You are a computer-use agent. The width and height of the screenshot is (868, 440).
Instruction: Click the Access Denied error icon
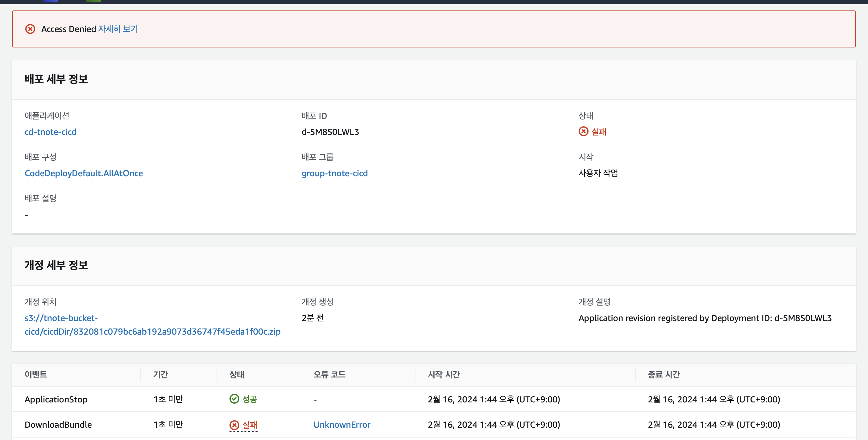pyautogui.click(x=30, y=29)
